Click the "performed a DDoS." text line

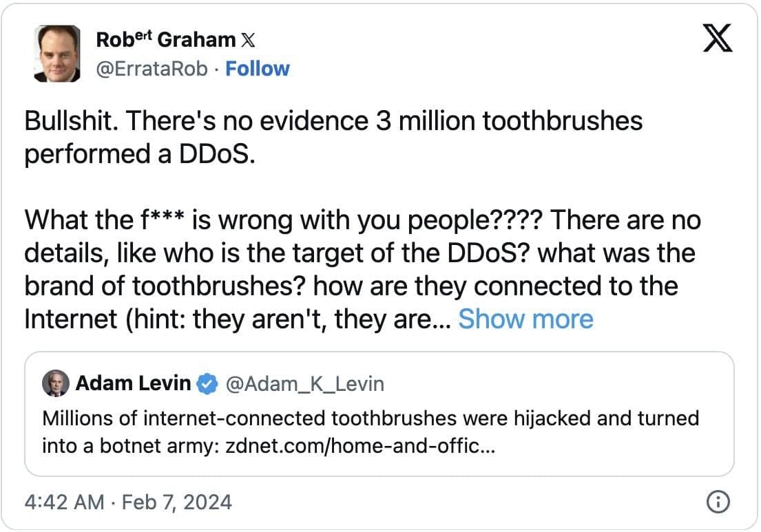point(140,153)
